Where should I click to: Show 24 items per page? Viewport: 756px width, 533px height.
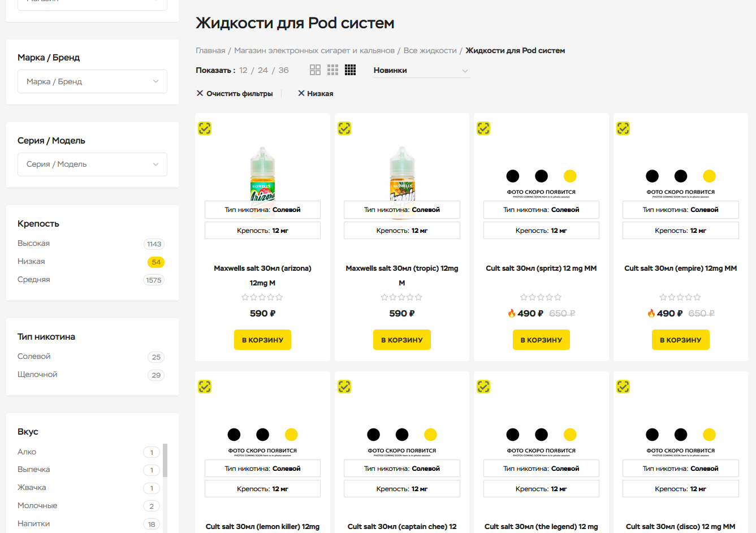[263, 70]
